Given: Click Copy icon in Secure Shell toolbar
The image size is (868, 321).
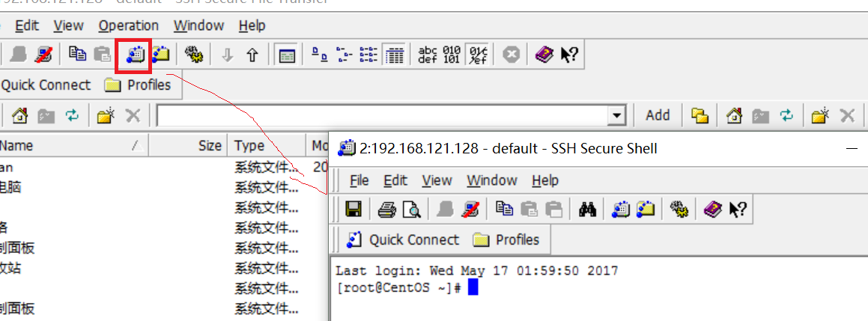Looking at the screenshot, I should point(504,210).
